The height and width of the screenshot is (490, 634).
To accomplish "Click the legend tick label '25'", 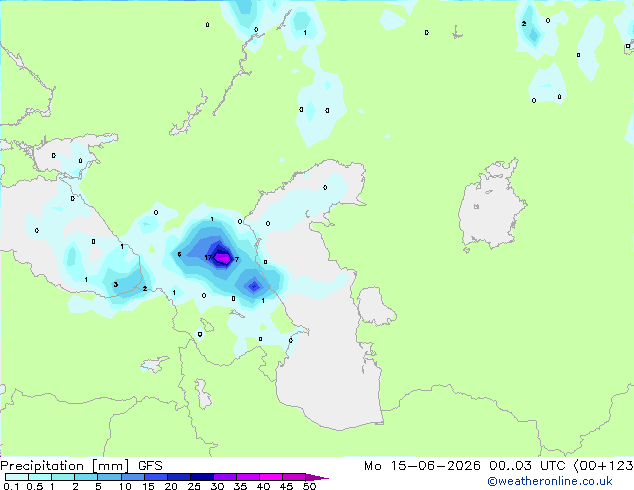I will pyautogui.click(x=194, y=486).
